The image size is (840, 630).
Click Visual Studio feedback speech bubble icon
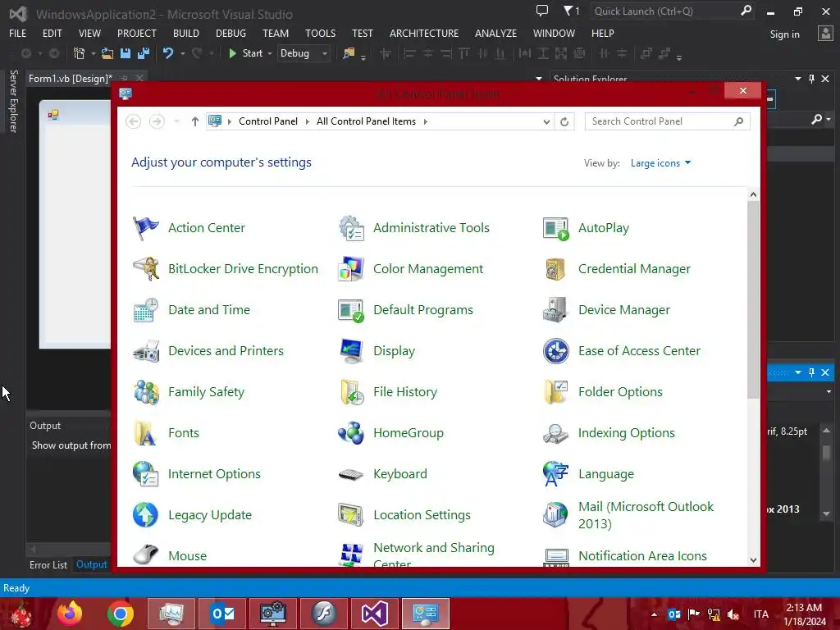[x=542, y=11]
